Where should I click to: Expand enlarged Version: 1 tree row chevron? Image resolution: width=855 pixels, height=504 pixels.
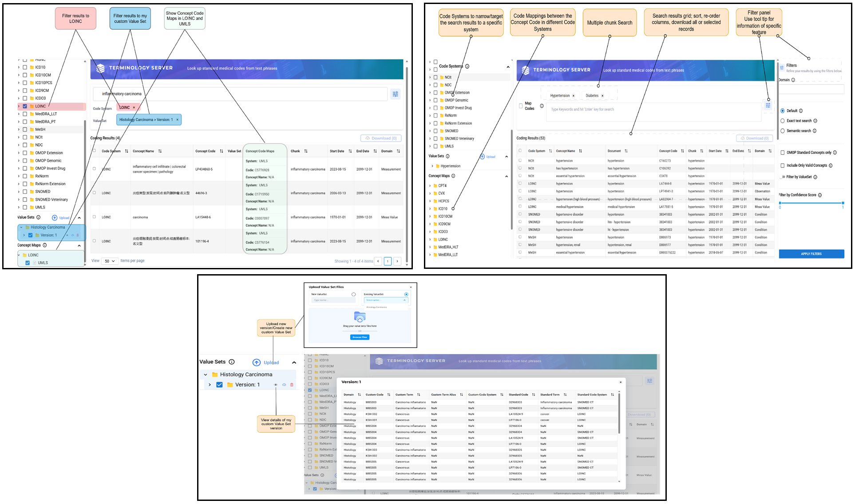click(x=210, y=385)
